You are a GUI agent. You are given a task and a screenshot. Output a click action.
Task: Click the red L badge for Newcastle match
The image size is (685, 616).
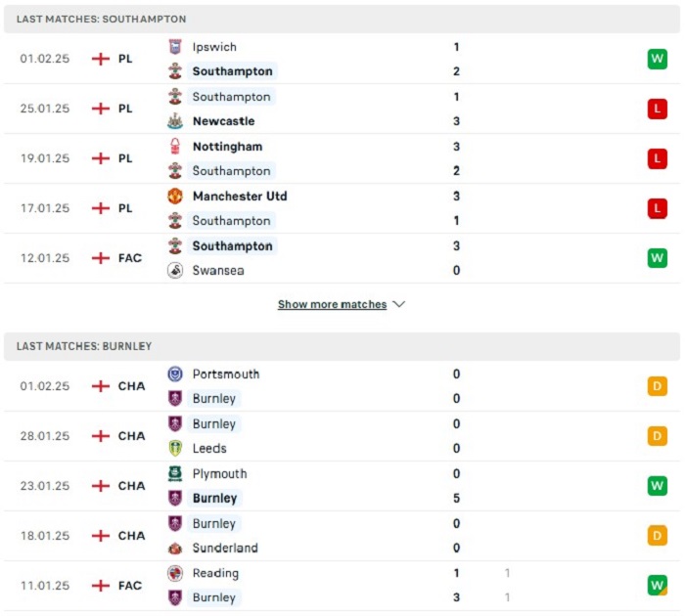(x=657, y=109)
